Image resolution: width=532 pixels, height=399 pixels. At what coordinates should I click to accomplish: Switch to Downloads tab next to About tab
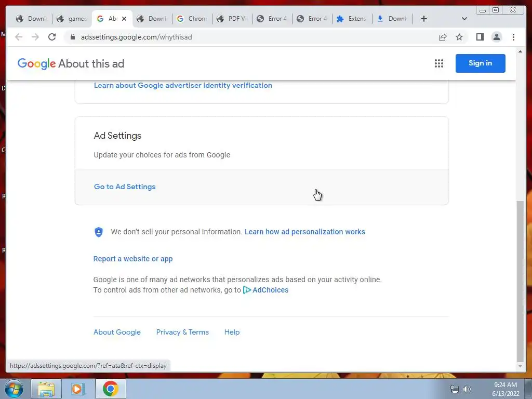(152, 19)
